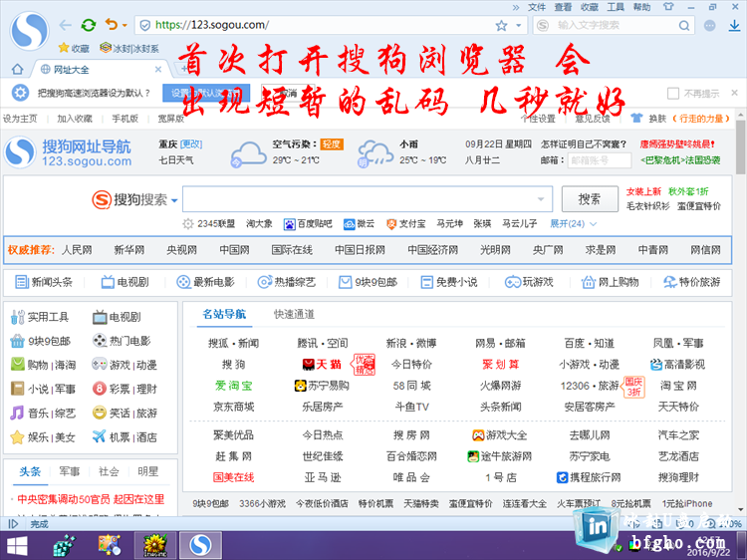Click the skin shirt icon in title bar
This screenshot has height=560, width=747.
668,7
